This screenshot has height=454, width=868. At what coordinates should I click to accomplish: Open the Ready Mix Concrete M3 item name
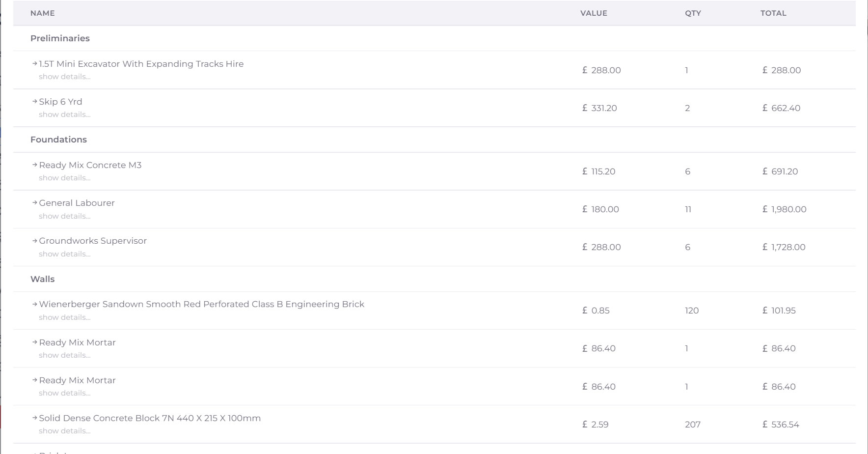pyautogui.click(x=90, y=165)
